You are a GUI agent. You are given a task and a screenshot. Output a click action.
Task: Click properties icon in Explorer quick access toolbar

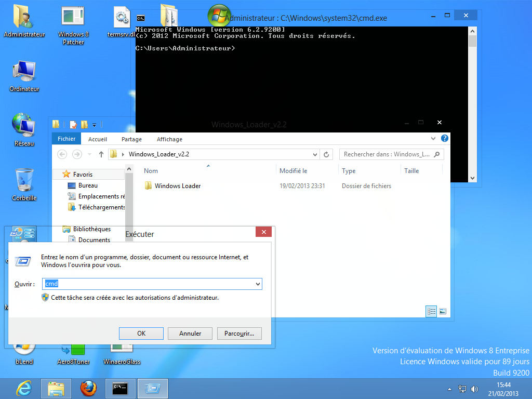[x=73, y=125]
